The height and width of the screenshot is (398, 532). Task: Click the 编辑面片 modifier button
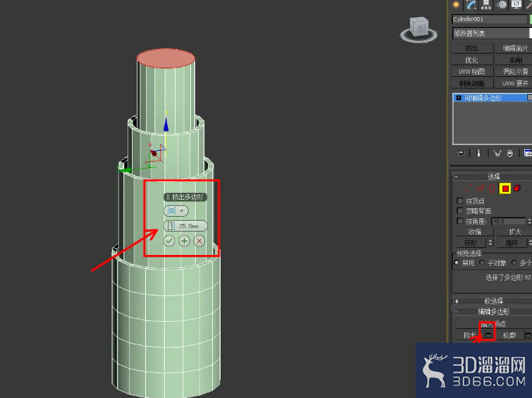pyautogui.click(x=513, y=48)
